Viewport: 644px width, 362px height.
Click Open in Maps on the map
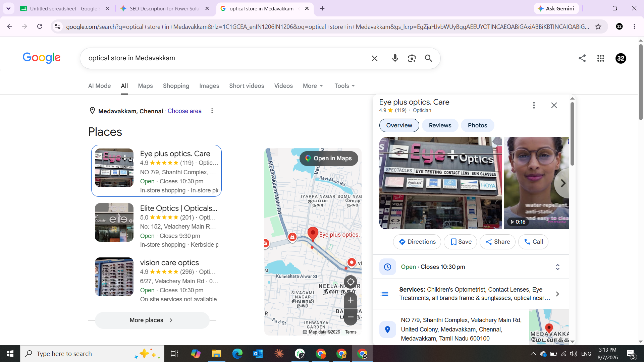pos(328,158)
